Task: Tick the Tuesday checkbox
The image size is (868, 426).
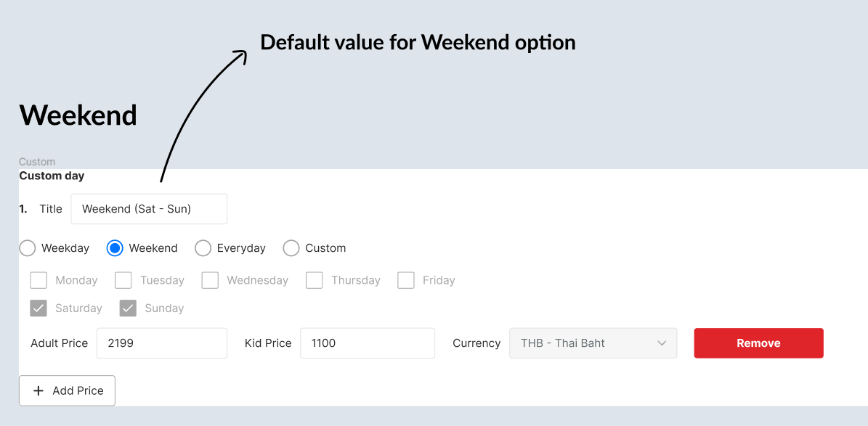Action: [x=123, y=280]
